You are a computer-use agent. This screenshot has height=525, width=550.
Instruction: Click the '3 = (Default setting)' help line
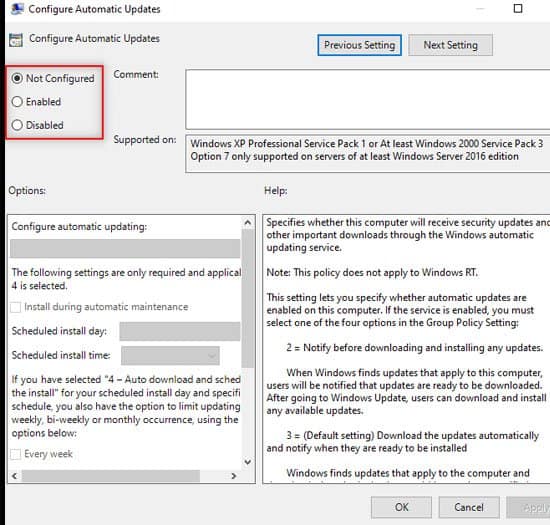coord(412,435)
